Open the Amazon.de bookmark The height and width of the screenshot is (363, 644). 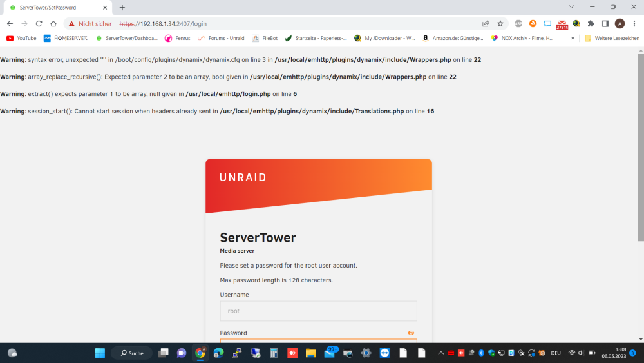pos(453,38)
